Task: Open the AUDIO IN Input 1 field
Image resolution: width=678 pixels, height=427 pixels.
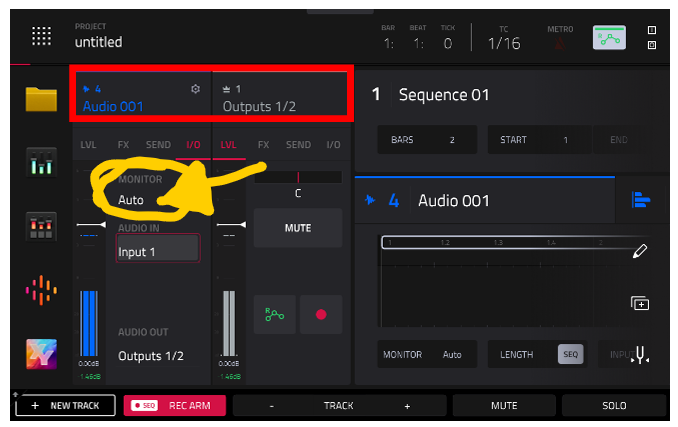Action: coord(158,248)
